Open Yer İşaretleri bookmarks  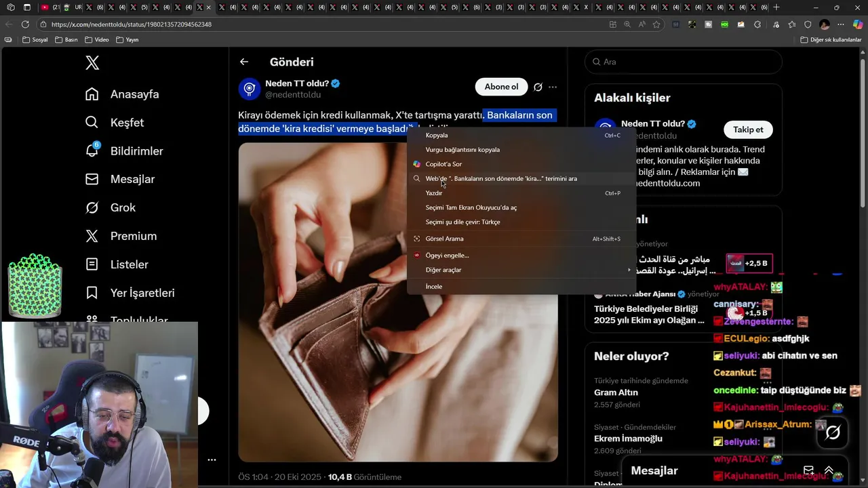[x=130, y=293]
